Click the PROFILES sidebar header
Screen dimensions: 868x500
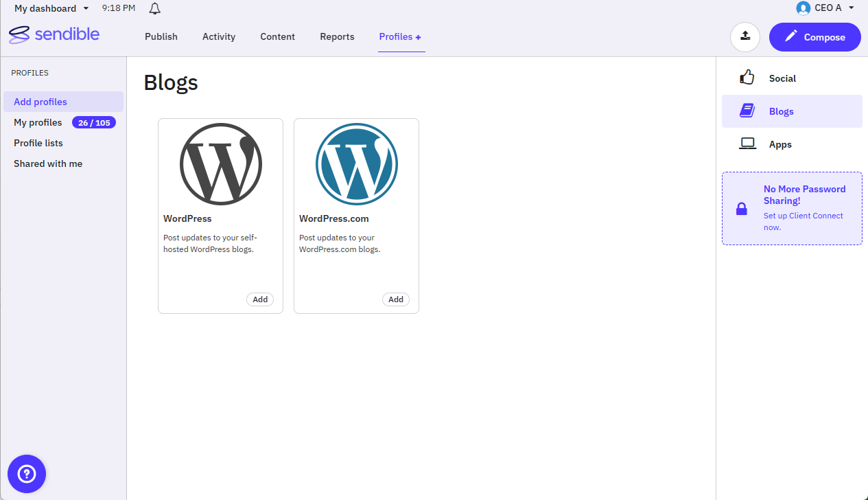[x=30, y=73]
